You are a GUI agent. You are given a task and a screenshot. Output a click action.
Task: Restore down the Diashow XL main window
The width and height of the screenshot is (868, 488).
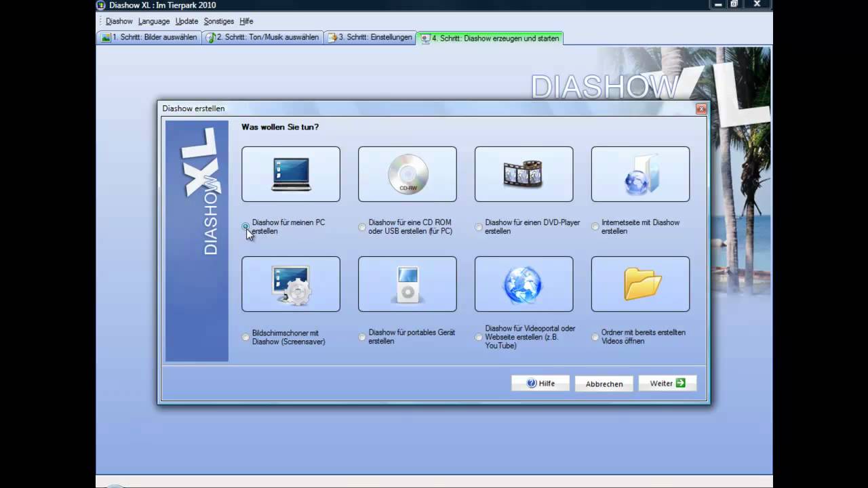point(734,4)
